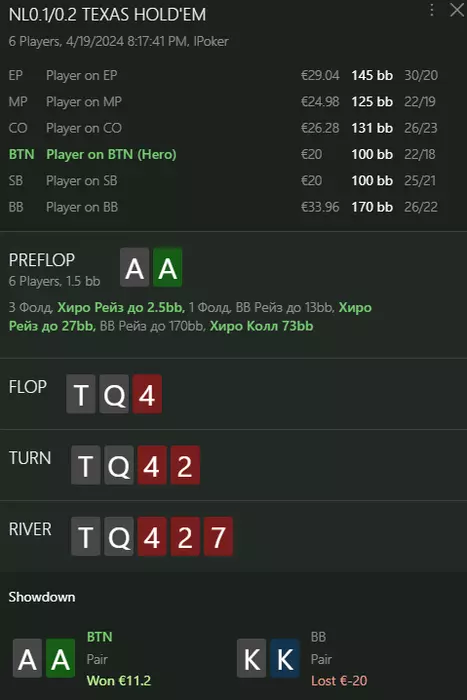
Task: Click the gray Ace card in preflop row
Action: [134, 267]
